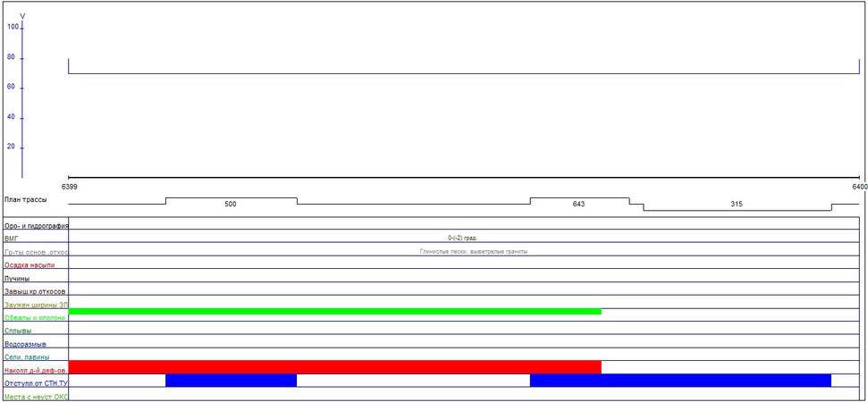Click the 'Сели, лавины' row label
Image resolution: width=868 pixels, height=402 pixels.
coord(25,357)
